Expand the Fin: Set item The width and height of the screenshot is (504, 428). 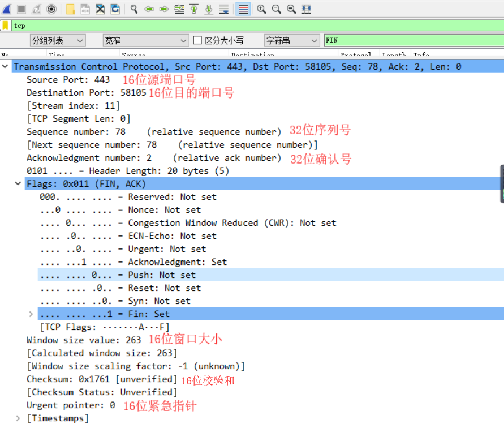click(31, 314)
